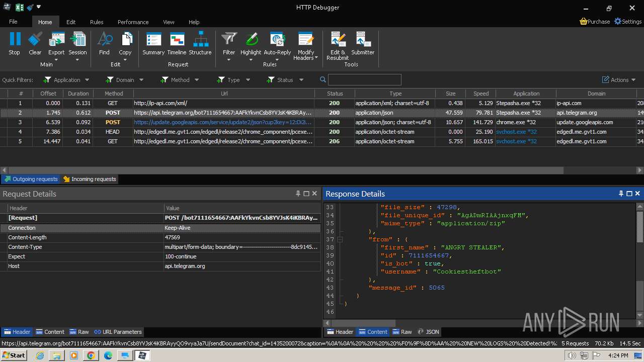
Task: Click the Response Details vertical scrollbar
Action: (x=640, y=260)
